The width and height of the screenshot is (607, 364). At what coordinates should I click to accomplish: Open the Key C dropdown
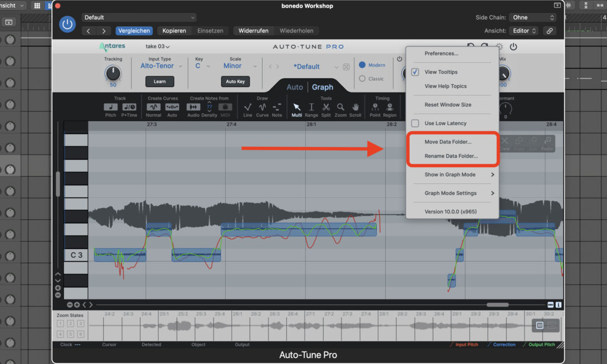202,66
